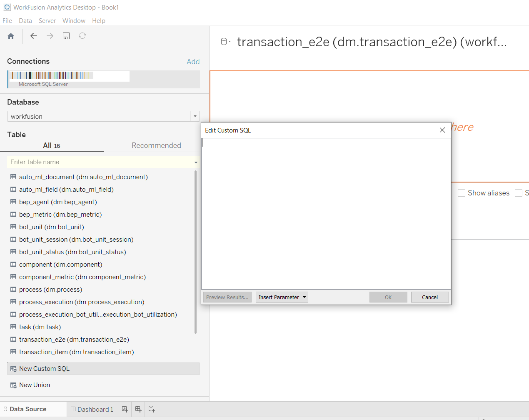The height and width of the screenshot is (420, 529).
Task: Click the data source title transaction_e2e
Action: (372, 42)
